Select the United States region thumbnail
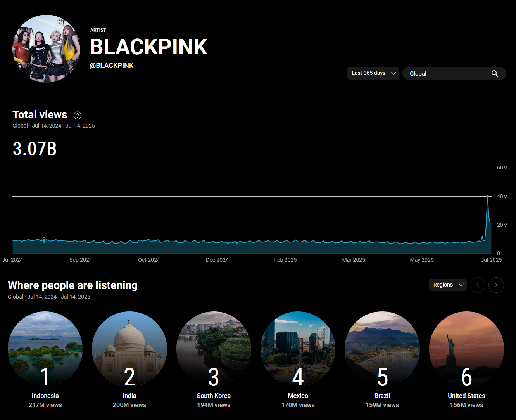 pos(466,349)
